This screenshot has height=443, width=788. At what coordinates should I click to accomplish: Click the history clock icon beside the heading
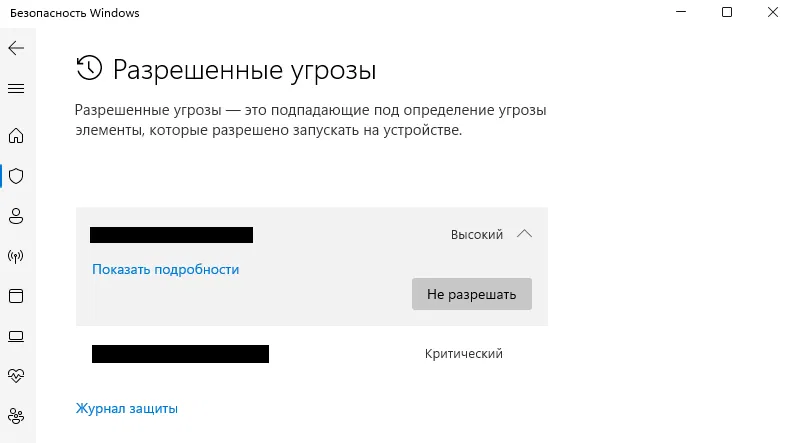89,68
